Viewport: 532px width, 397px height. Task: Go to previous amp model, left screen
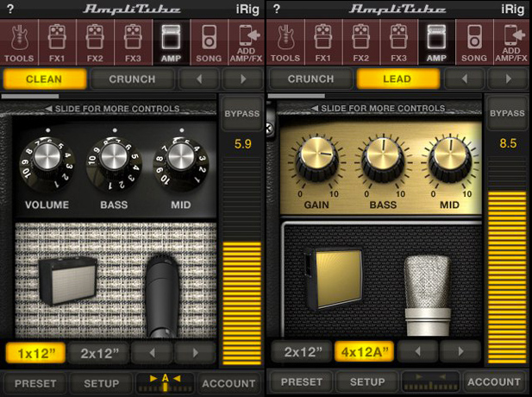click(x=199, y=79)
